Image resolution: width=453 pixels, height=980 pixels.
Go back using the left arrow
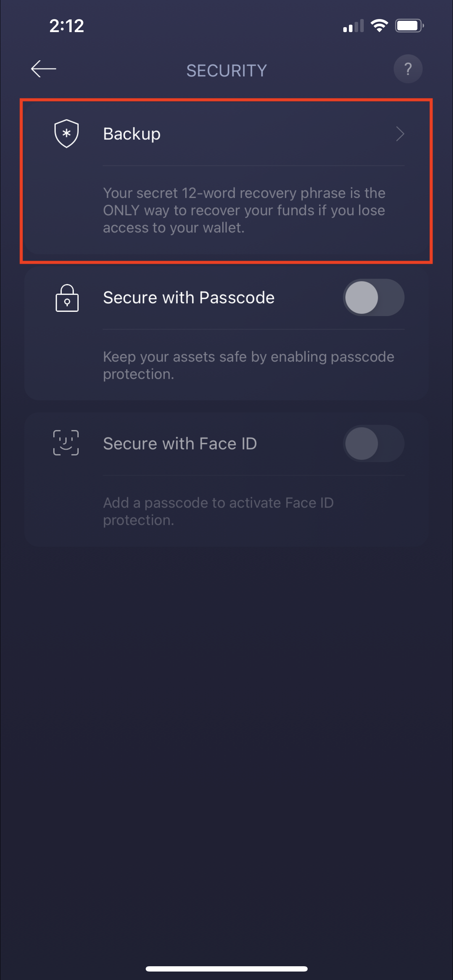pyautogui.click(x=43, y=69)
